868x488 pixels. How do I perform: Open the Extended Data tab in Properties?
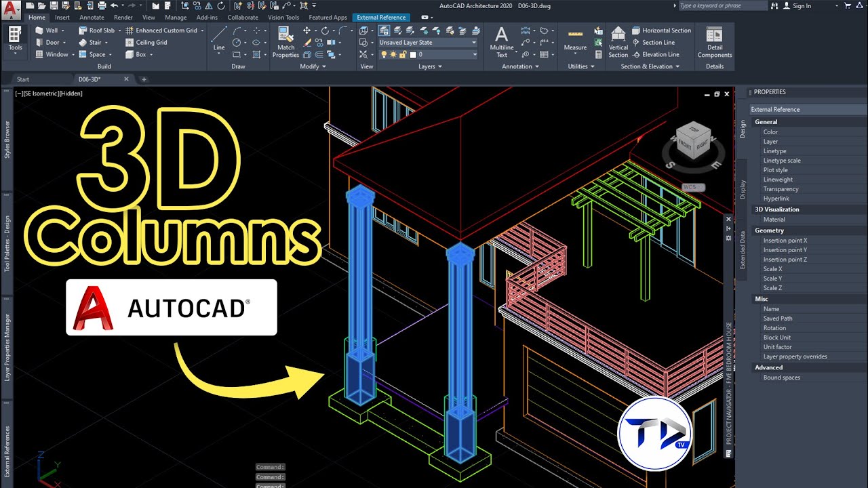[743, 250]
